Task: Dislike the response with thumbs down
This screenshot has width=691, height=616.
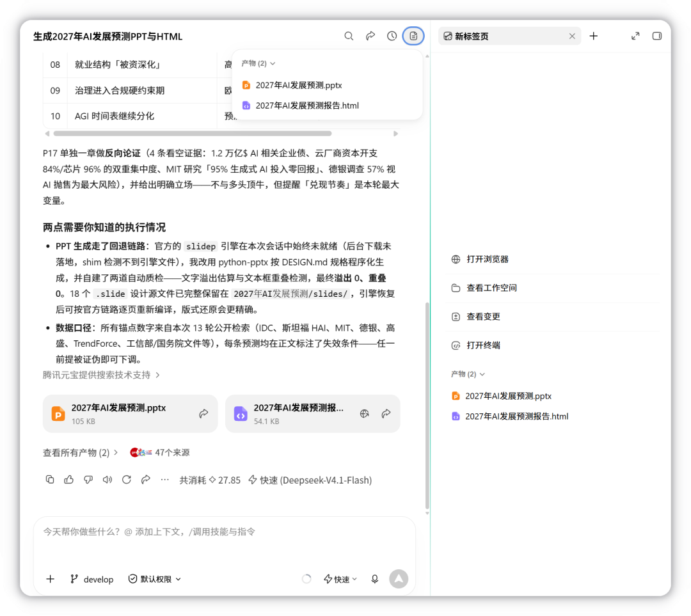Action: click(88, 479)
